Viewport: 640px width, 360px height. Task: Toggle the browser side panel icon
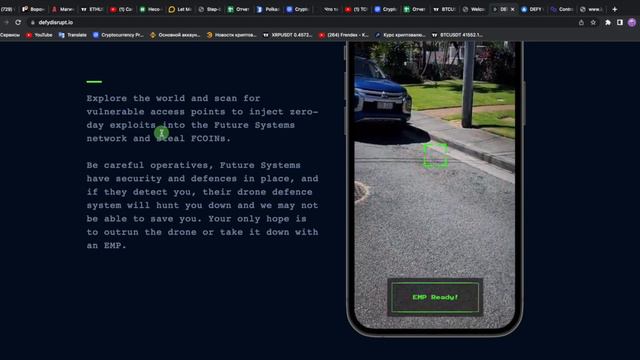620,22
